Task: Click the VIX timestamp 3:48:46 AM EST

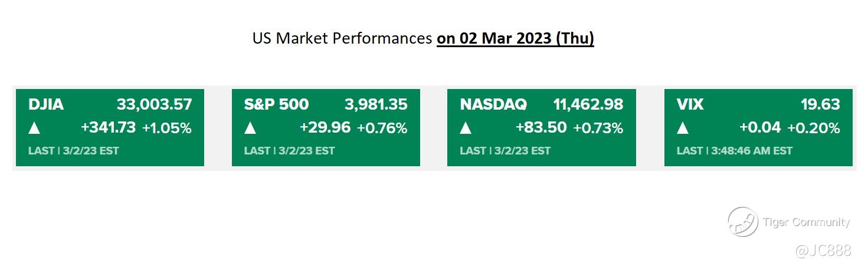Action: (x=751, y=151)
